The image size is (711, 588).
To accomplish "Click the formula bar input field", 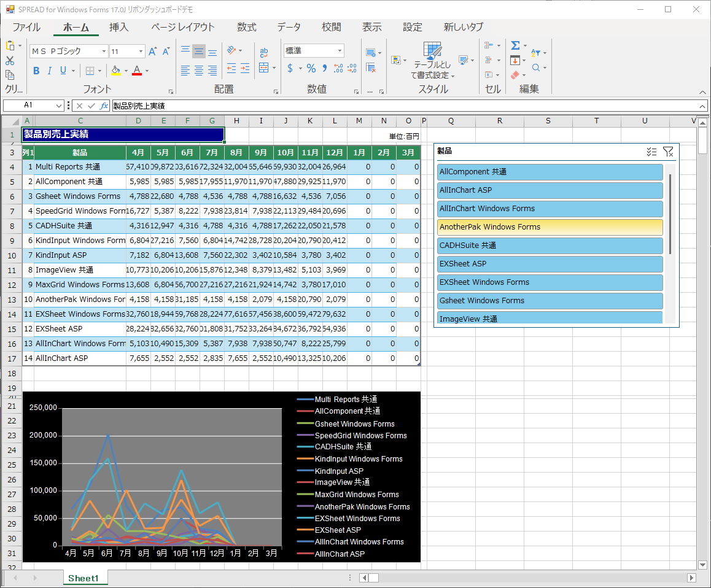I will click(403, 106).
